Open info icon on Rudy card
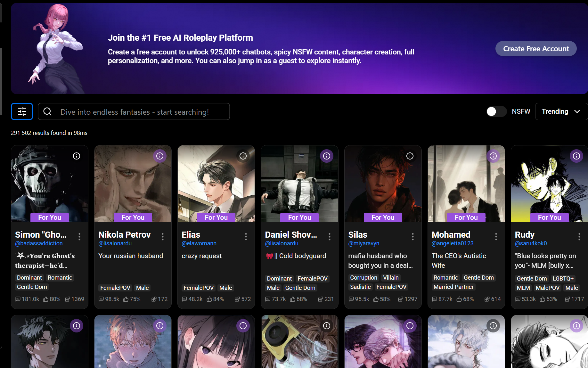Image resolution: width=588 pixels, height=368 pixels. pyautogui.click(x=576, y=156)
